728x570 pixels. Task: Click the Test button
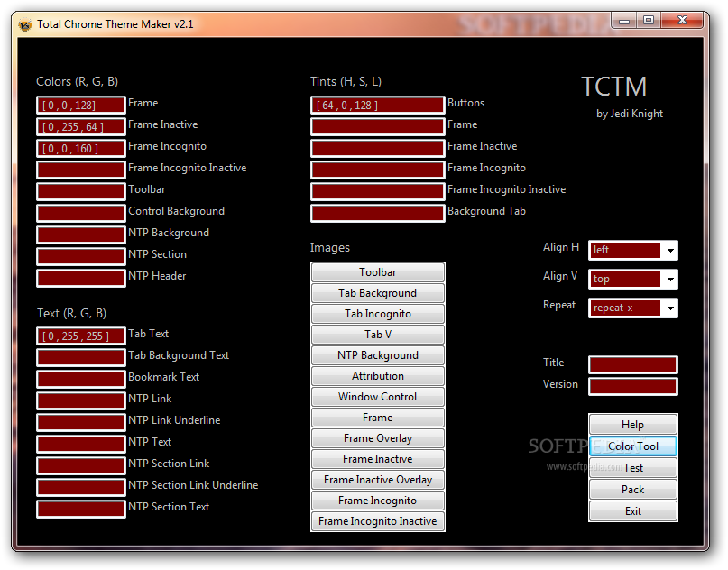pyautogui.click(x=632, y=468)
